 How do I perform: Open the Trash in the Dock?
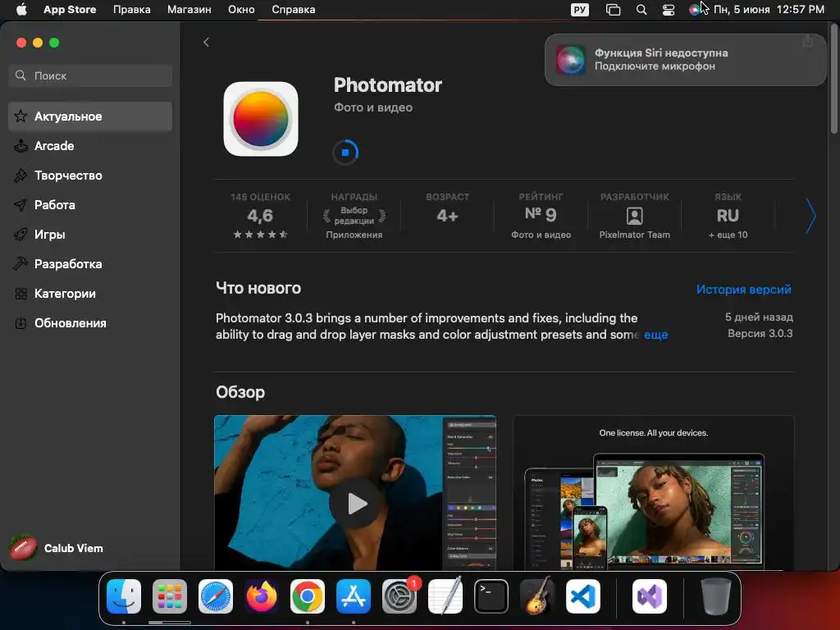715,596
